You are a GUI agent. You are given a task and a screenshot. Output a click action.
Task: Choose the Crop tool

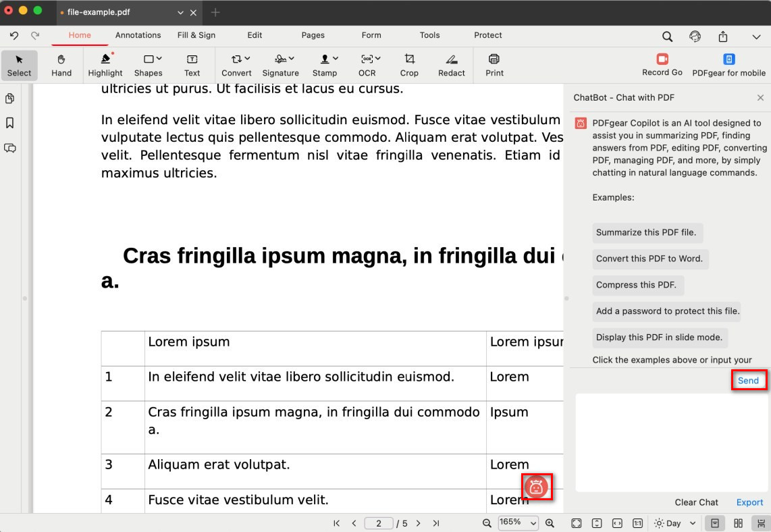tap(409, 65)
